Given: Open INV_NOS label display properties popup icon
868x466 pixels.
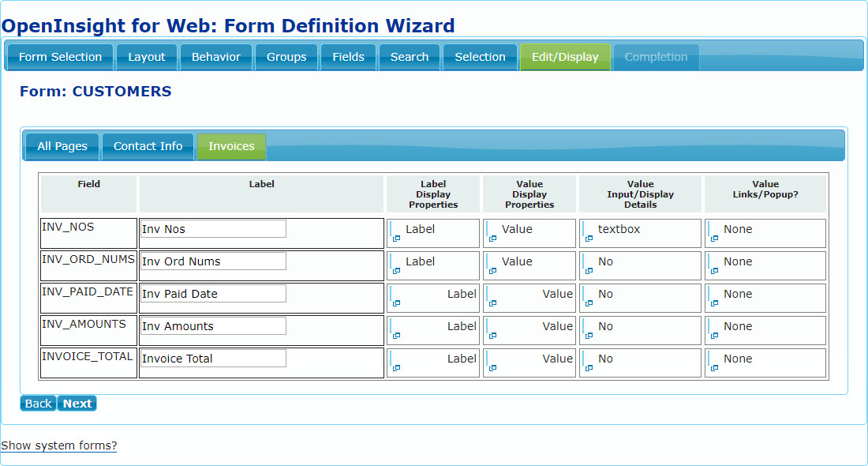Looking at the screenshot, I should (396, 239).
